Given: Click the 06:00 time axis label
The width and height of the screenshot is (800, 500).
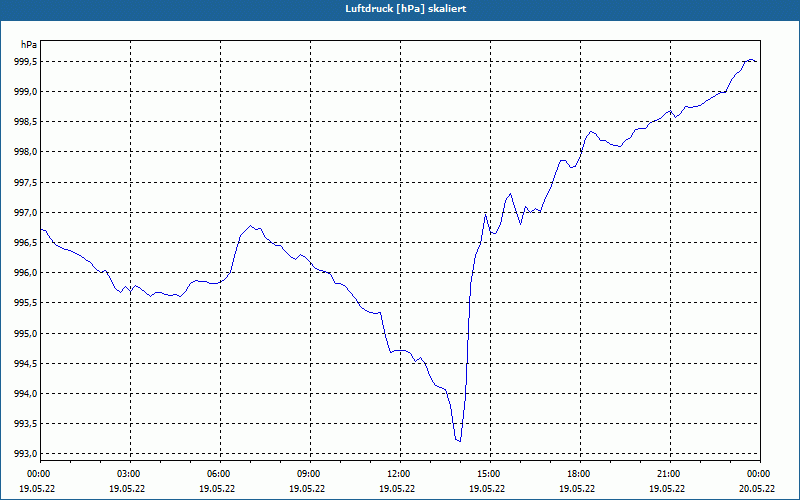Looking at the screenshot, I should 220,474.
